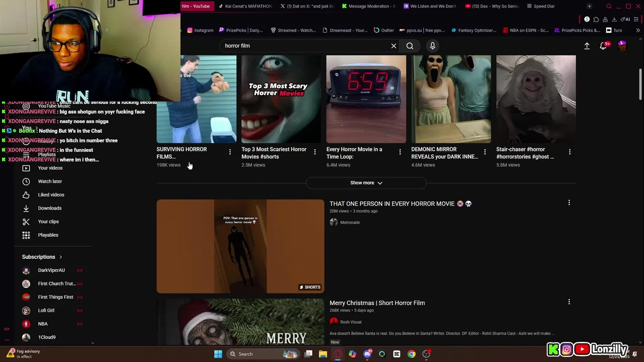Click the YouTube search magnifier button
The height and width of the screenshot is (362, 644).
point(410,46)
